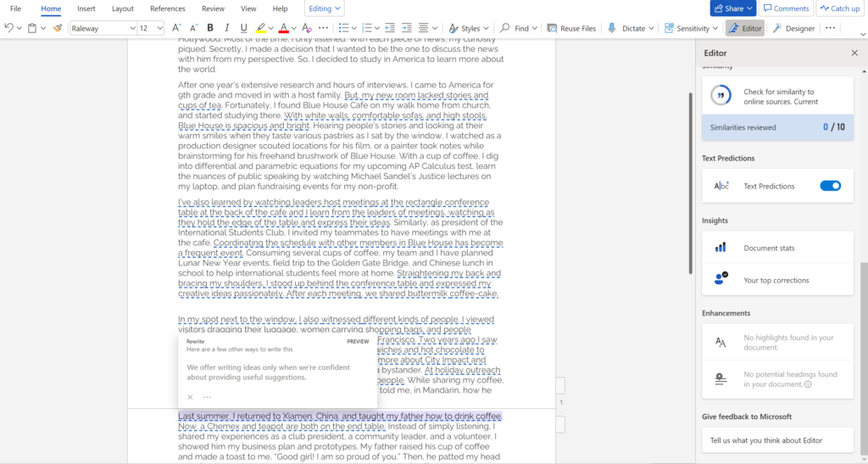
Task: Open the Designer pane
Action: coord(793,28)
